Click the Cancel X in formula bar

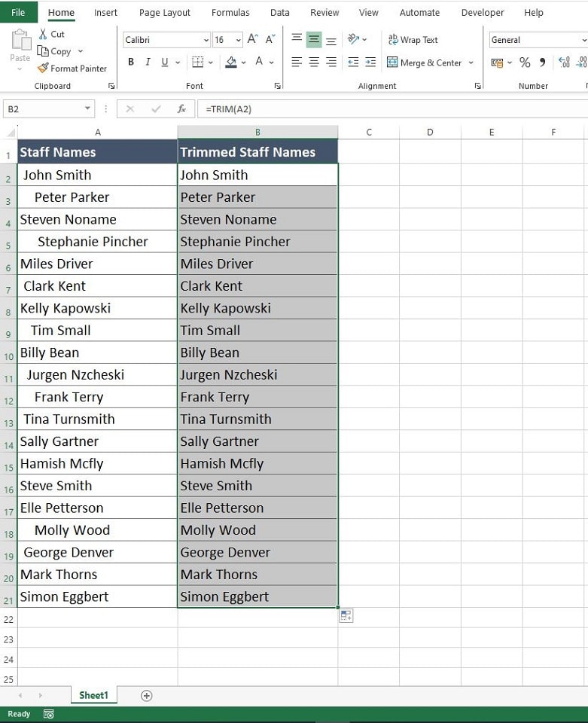(130, 108)
